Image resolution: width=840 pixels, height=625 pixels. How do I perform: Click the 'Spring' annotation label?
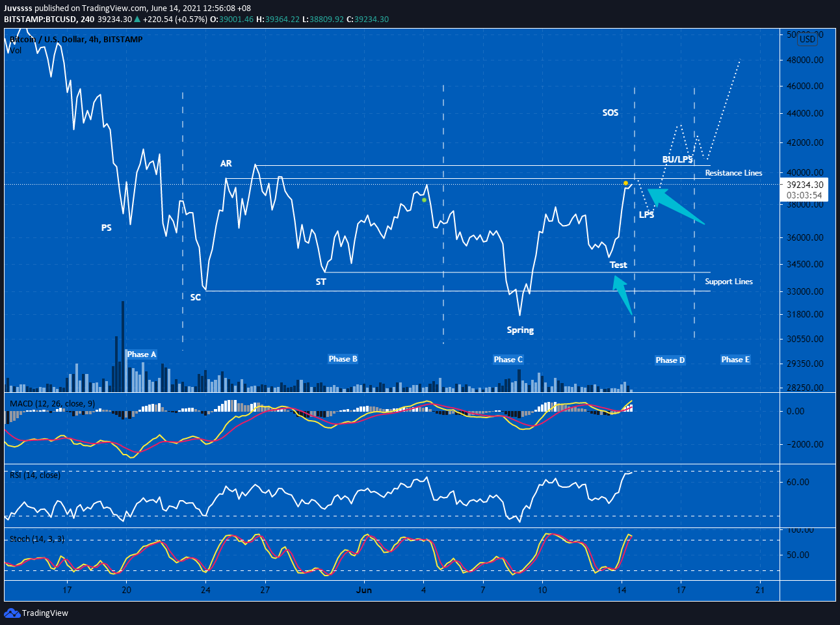click(520, 330)
